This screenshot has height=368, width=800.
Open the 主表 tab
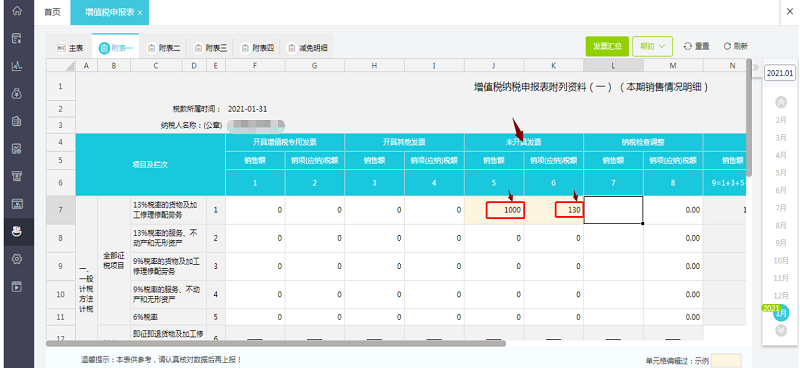[x=69, y=48]
